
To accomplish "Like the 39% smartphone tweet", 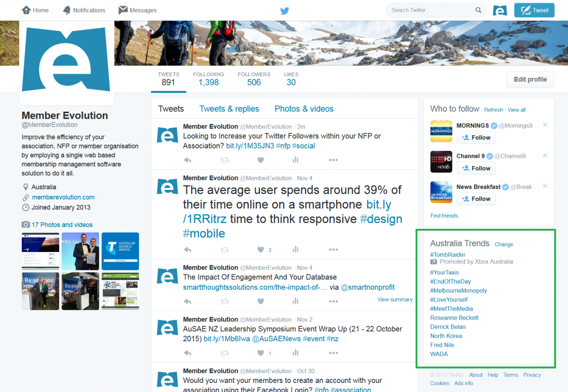I will coord(260,249).
